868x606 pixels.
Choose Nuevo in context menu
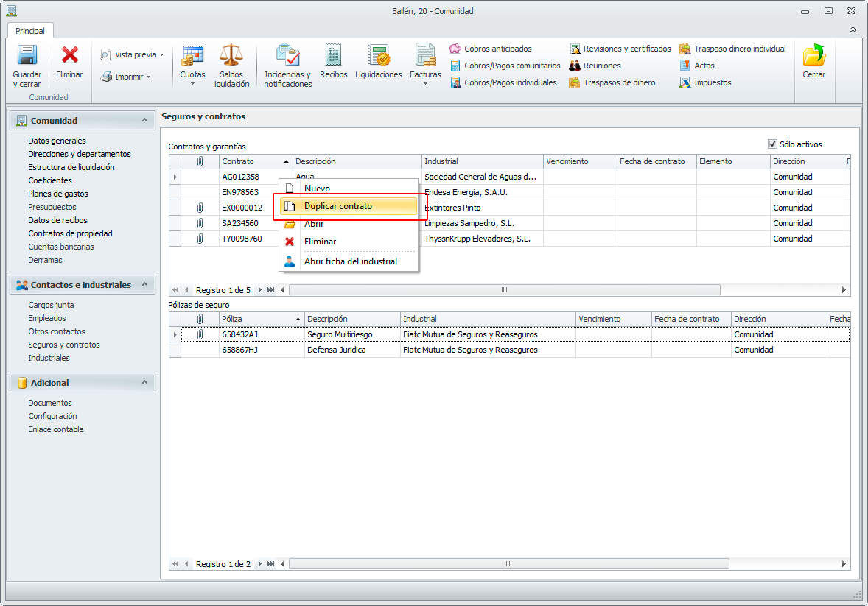click(x=349, y=189)
